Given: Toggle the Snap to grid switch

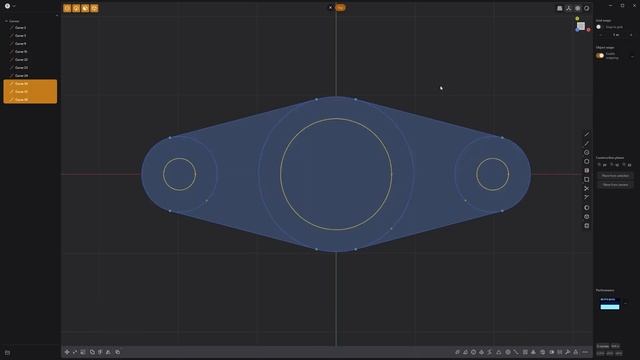Looking at the screenshot, I should (x=600, y=27).
